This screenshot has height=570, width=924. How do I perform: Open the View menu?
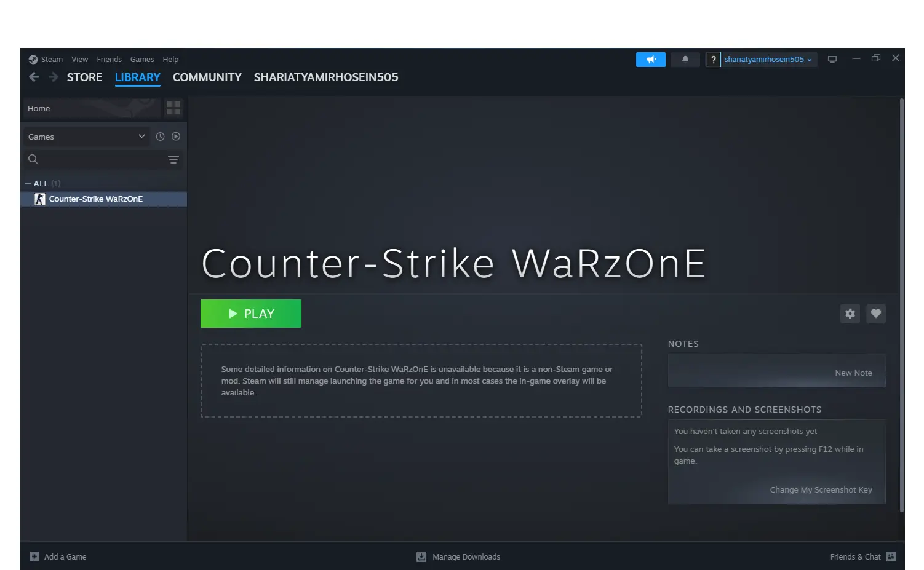[x=79, y=60]
